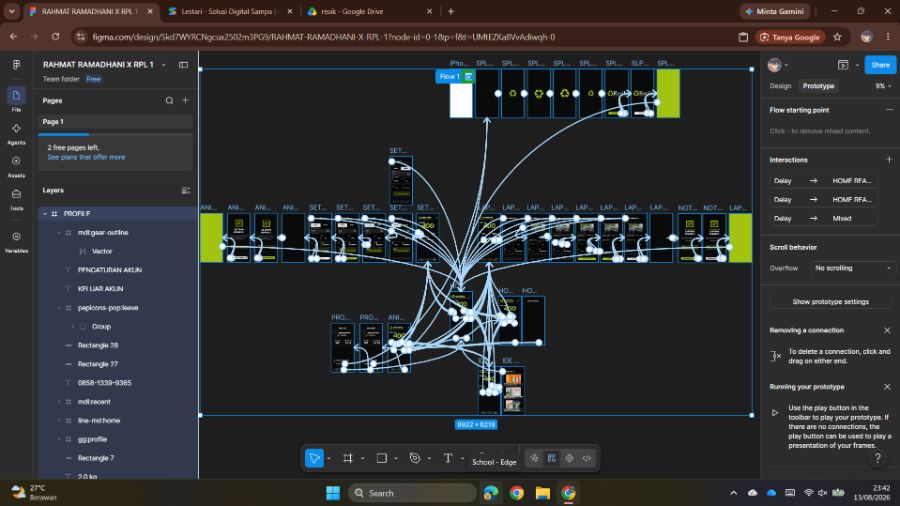Viewport: 900px width, 506px height.
Task: Open file name dropdown chevron
Action: 164,65
